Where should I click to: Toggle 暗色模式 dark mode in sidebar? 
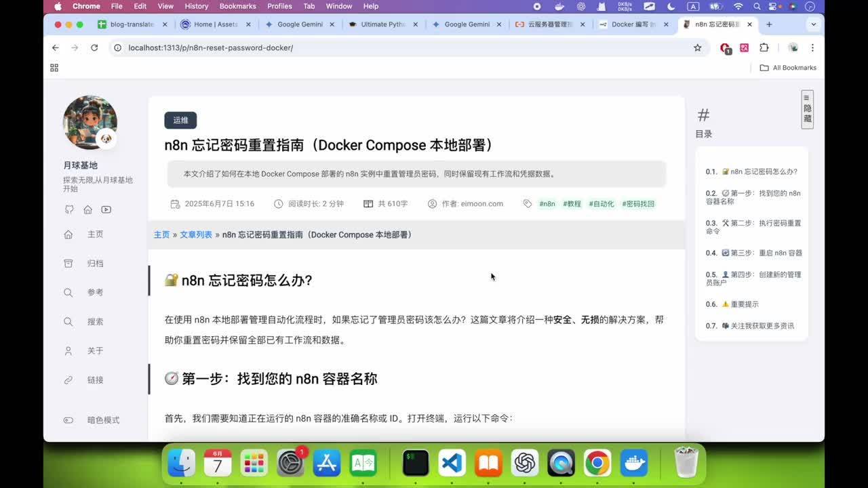pyautogui.click(x=68, y=420)
